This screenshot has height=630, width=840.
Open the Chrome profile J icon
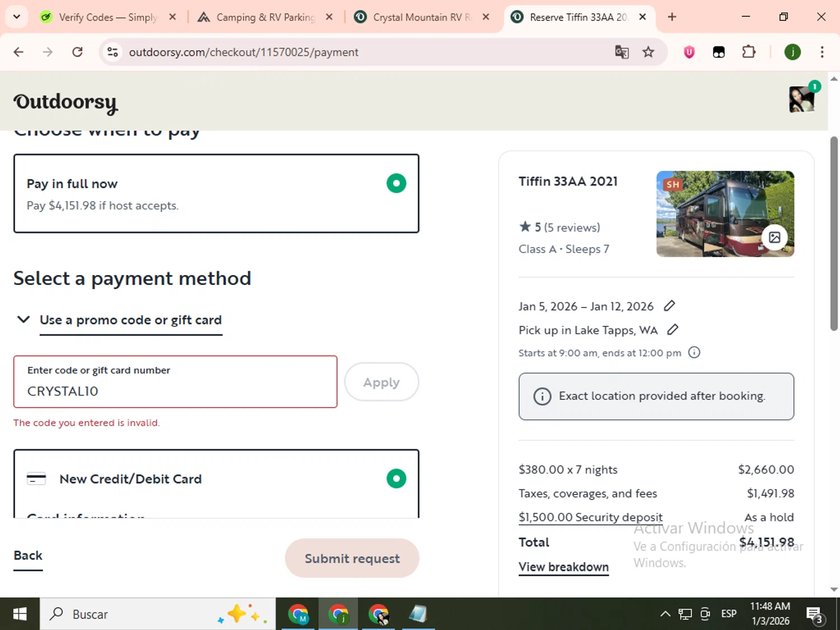(792, 52)
